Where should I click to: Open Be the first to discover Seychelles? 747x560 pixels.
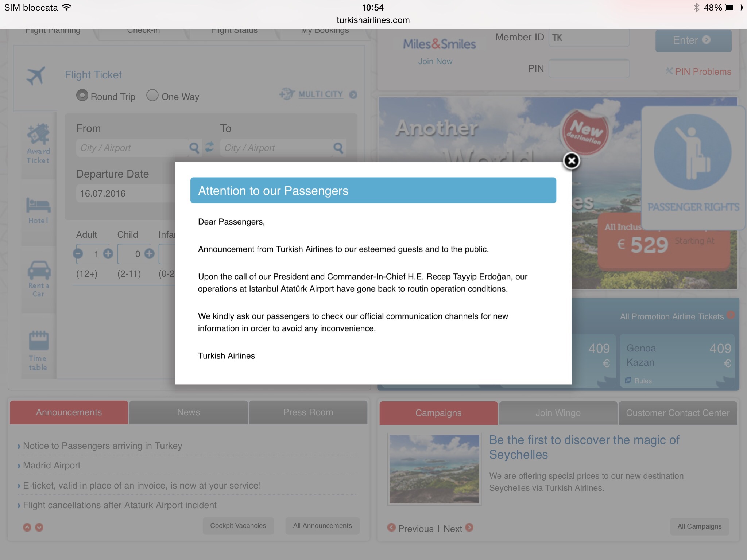584,447
